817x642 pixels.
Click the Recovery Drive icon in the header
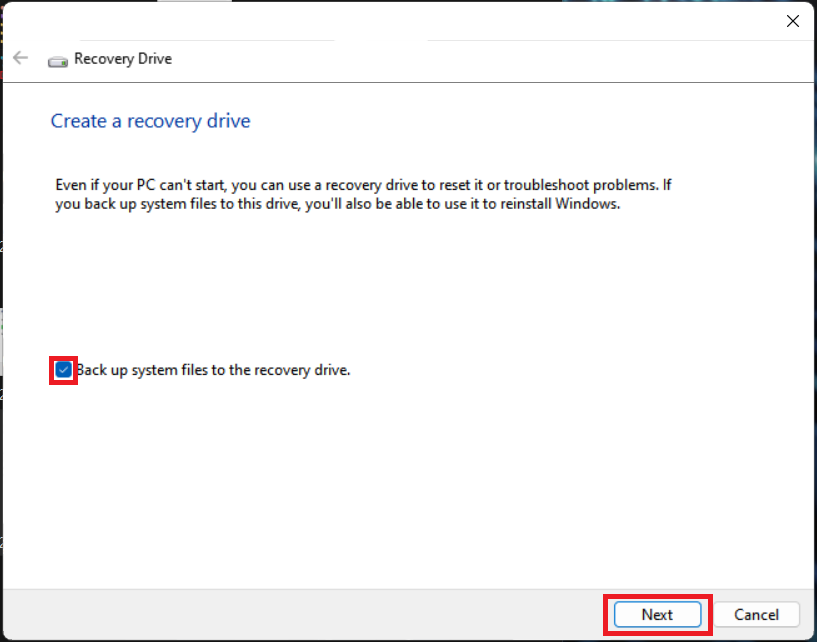click(x=58, y=61)
